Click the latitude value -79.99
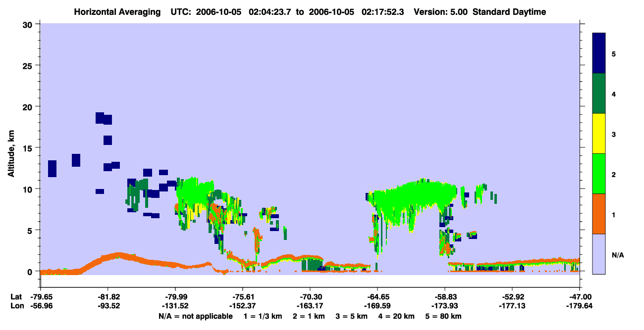Viewport: 644px width, 330px height. click(x=175, y=297)
